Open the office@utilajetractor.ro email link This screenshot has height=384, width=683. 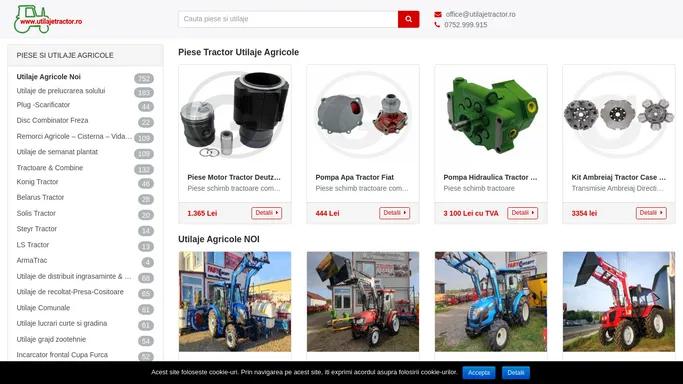pos(480,14)
